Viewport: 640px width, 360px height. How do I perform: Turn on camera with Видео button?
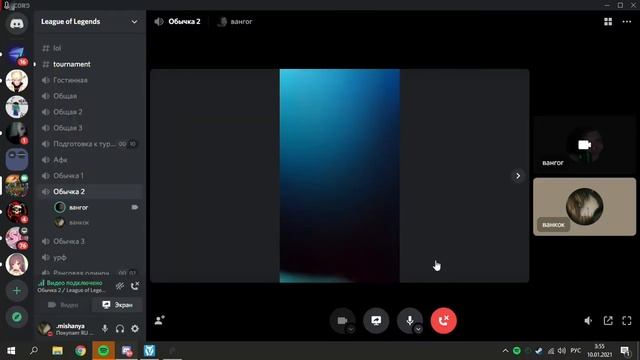[63, 305]
